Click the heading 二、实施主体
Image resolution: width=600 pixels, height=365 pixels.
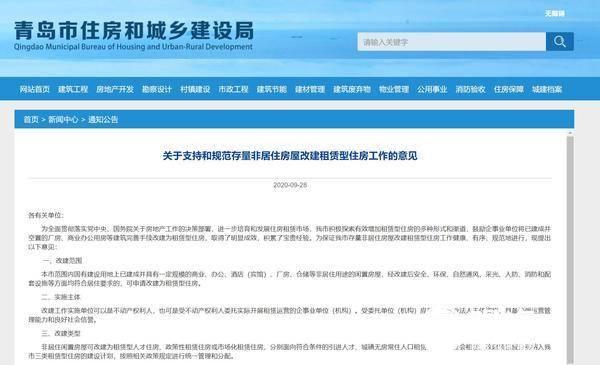pos(61,297)
